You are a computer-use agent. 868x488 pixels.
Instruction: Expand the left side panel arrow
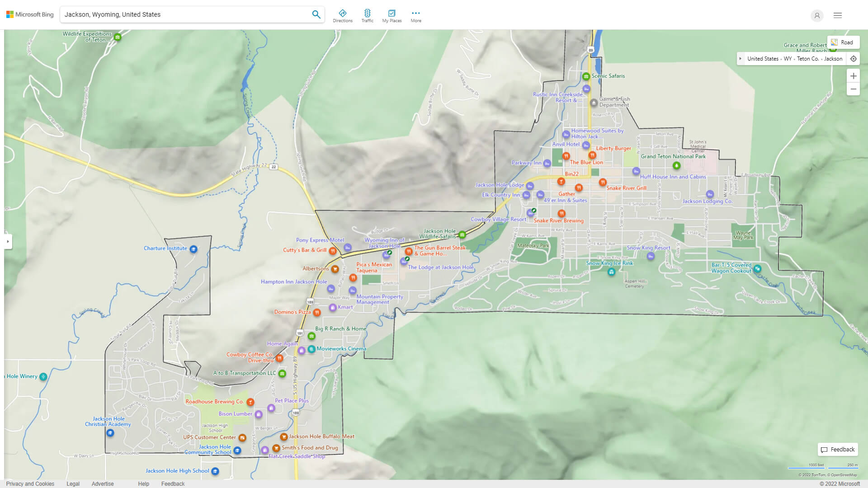(x=7, y=242)
